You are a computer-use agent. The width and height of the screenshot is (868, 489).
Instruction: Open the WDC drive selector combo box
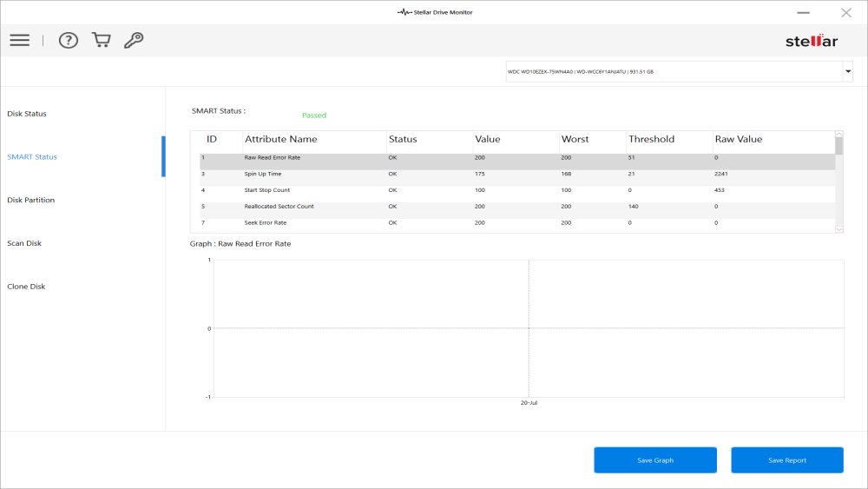point(673,71)
